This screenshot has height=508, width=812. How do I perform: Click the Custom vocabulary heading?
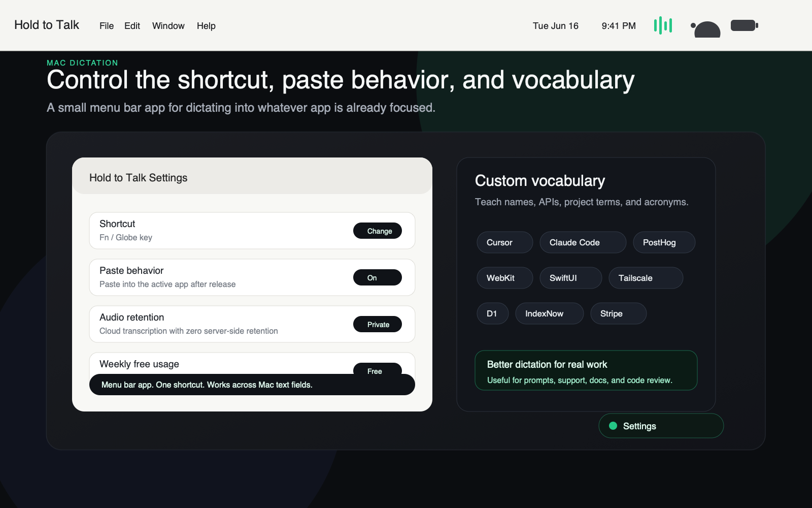click(x=540, y=181)
